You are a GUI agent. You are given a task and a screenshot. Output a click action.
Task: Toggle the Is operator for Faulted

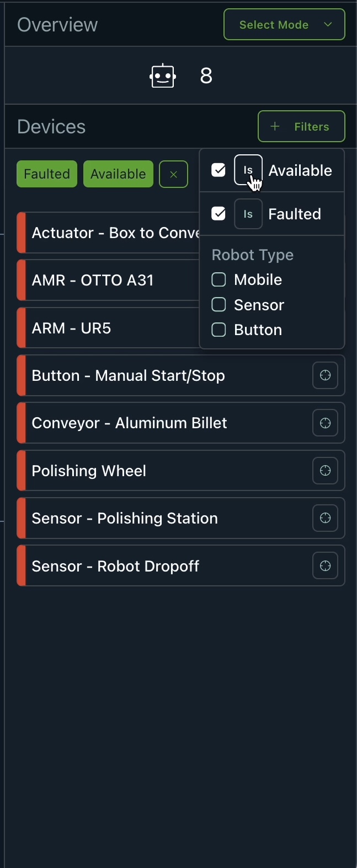pos(248,214)
